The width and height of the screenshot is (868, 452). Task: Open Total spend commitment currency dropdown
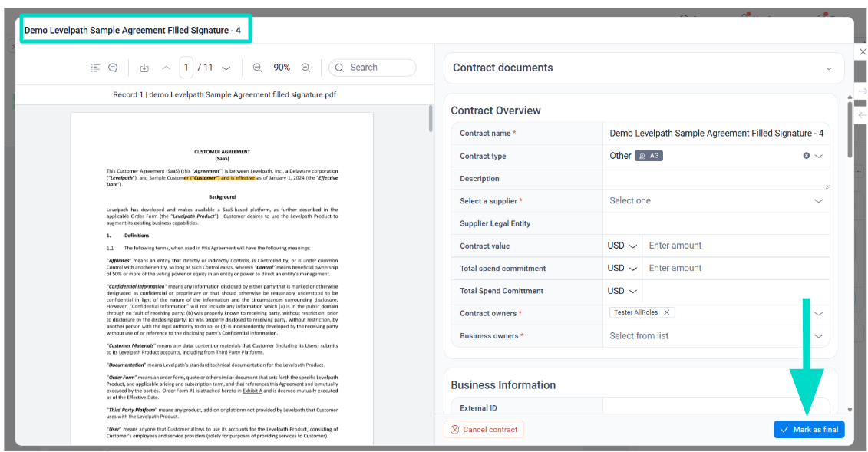tap(622, 269)
